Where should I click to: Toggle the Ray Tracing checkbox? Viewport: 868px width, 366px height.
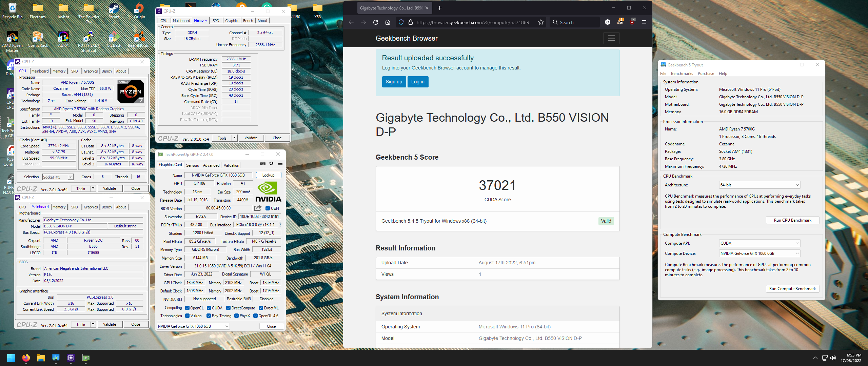point(209,316)
